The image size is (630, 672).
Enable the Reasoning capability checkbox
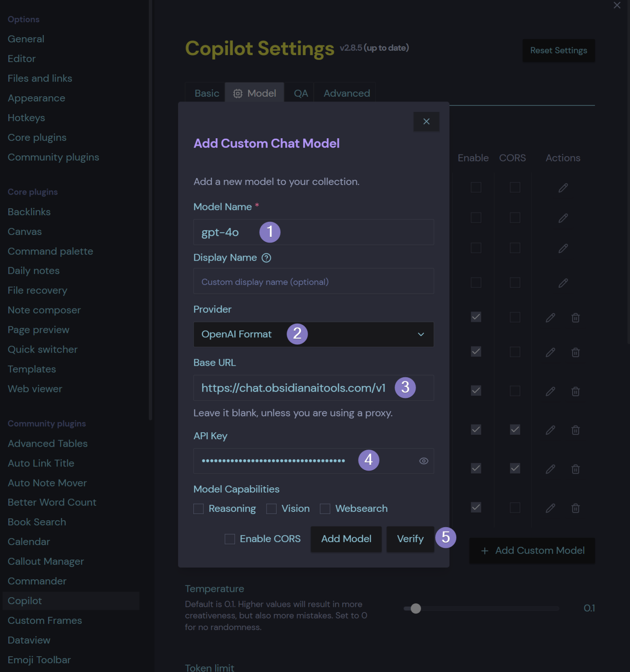pos(198,508)
